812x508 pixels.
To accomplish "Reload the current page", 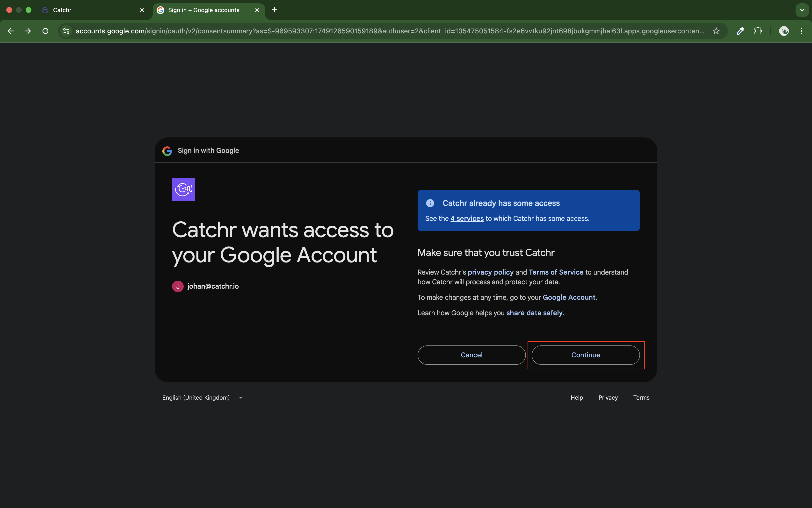I will [45, 31].
